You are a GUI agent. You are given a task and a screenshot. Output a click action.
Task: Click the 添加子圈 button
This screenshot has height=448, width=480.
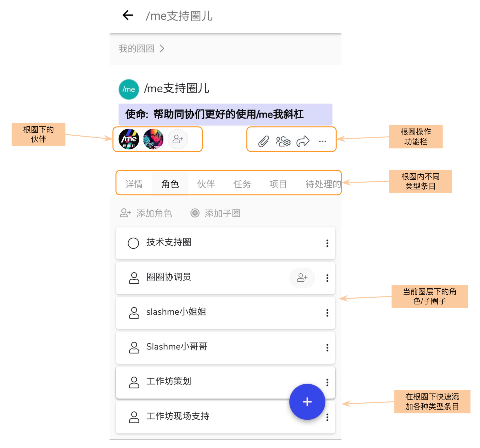[215, 213]
